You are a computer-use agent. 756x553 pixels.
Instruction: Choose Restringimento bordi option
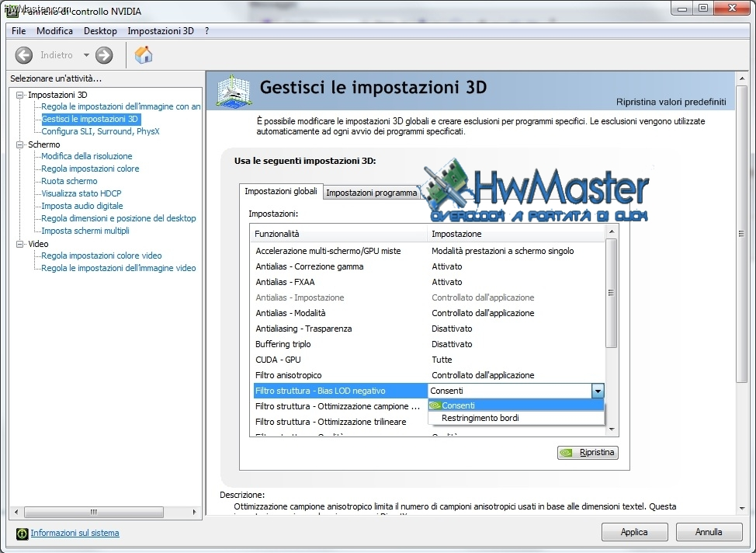coord(516,418)
